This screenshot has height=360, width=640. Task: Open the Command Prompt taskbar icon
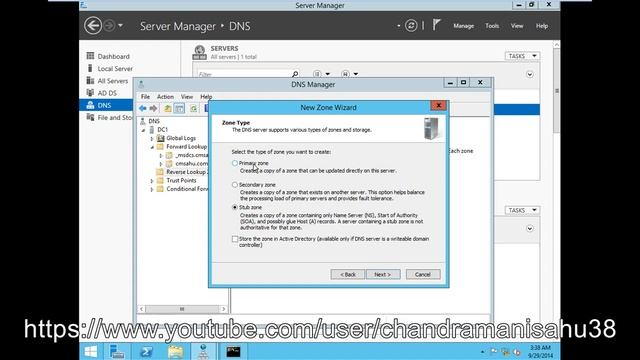[x=233, y=351]
